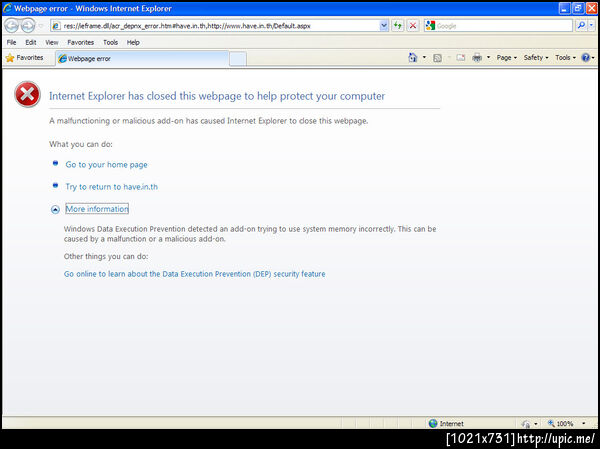Click the Favorites star button

(24, 58)
